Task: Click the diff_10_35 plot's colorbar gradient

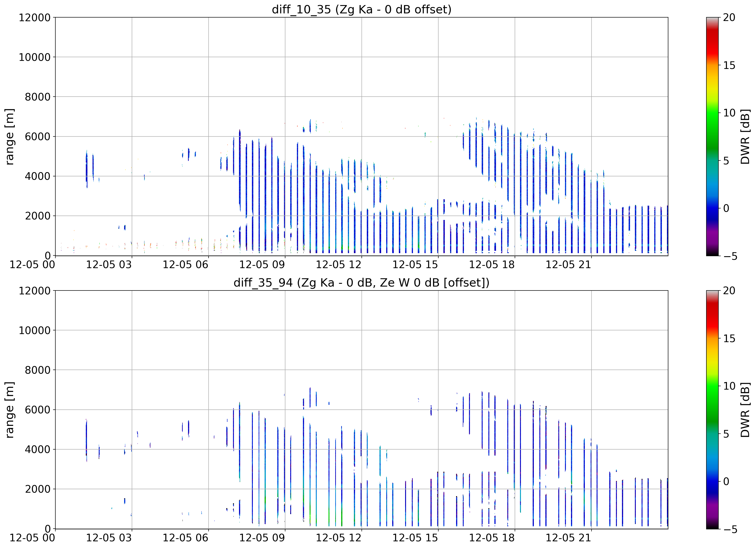Action: tap(712, 136)
